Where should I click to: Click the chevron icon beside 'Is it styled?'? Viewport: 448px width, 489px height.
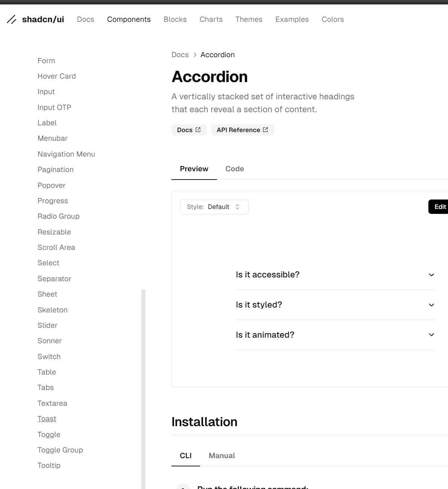pos(431,305)
